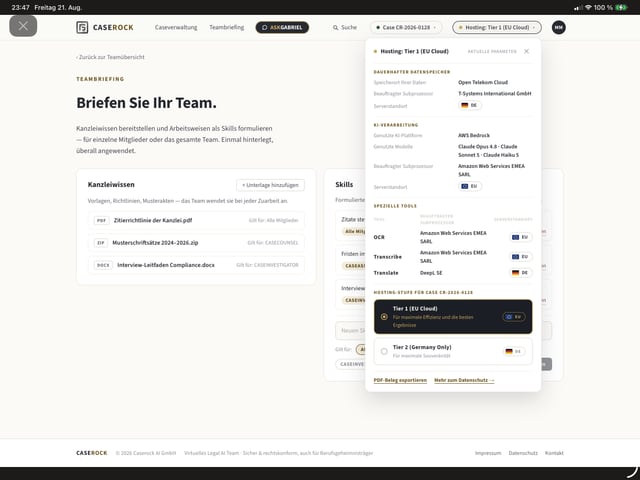Click the ZIP file type badge
The width and height of the screenshot is (640, 480).
(x=100, y=242)
